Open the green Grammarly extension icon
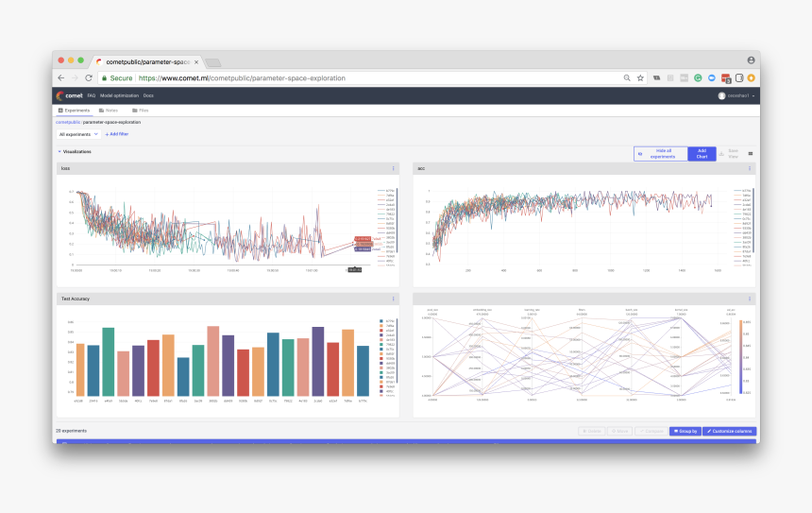This screenshot has width=812, height=513. coord(698,77)
